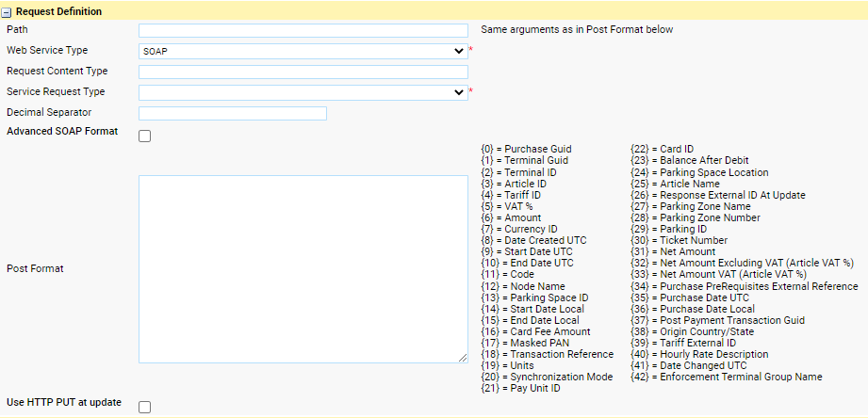Viewport: 868px width, 418px height.
Task: Click the '{35} = Purchase Date UTC' entry
Action: (x=690, y=298)
